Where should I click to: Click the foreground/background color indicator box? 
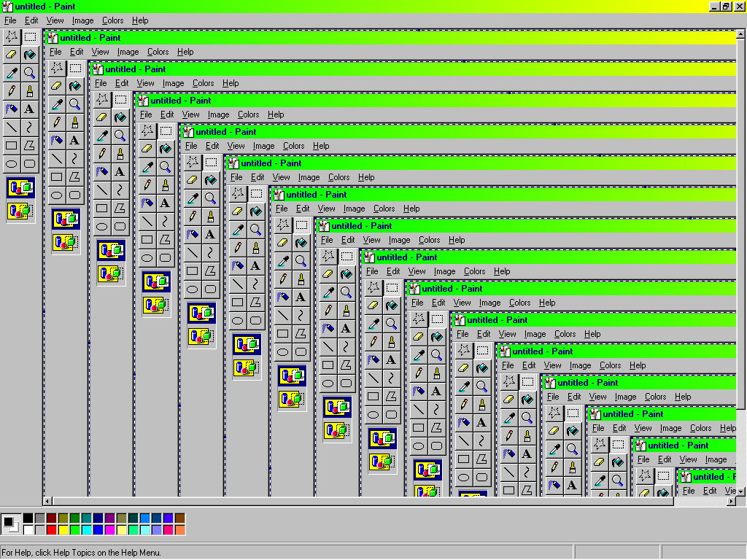click(x=11, y=524)
